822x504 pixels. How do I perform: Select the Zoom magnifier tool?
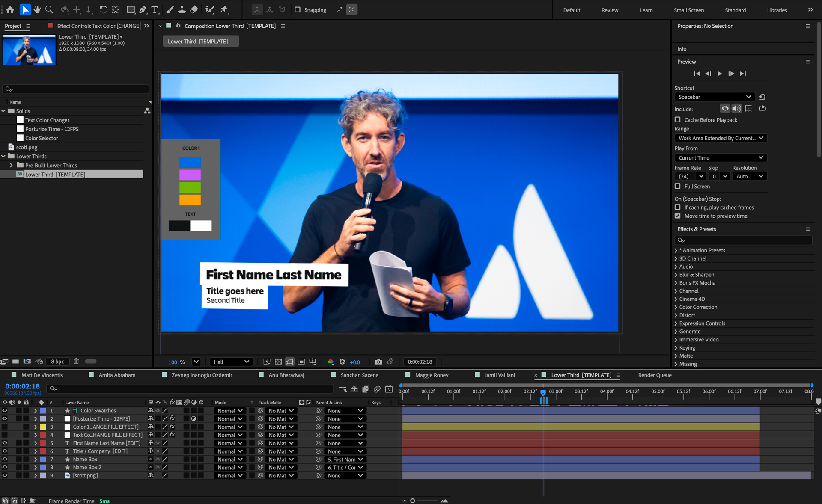(x=49, y=9)
